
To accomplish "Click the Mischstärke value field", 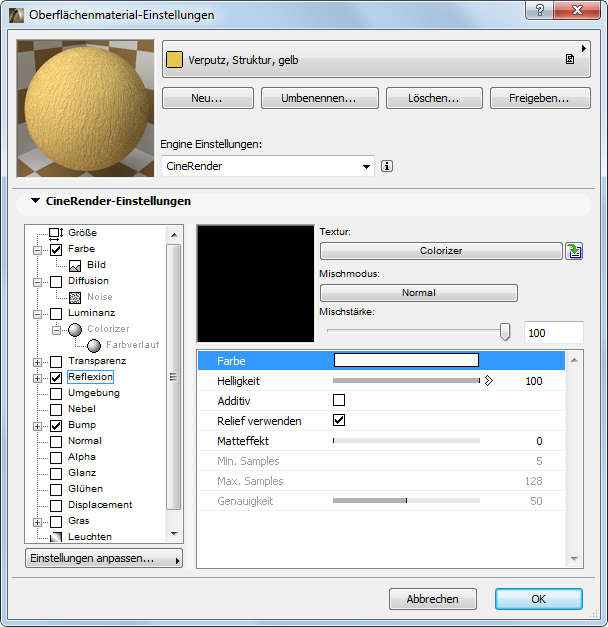I will (x=554, y=333).
